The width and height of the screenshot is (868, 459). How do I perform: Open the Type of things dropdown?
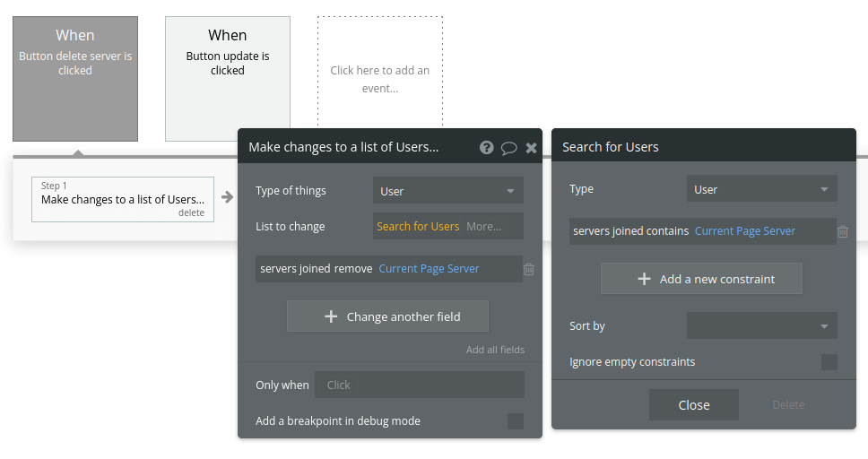click(x=447, y=191)
